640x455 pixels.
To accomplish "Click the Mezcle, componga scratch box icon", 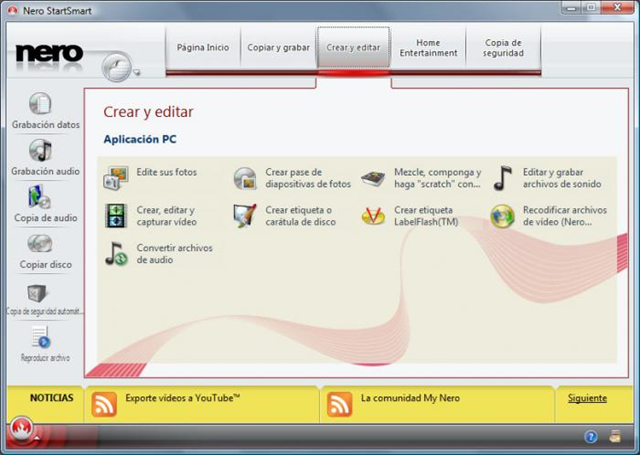I will click(x=373, y=178).
